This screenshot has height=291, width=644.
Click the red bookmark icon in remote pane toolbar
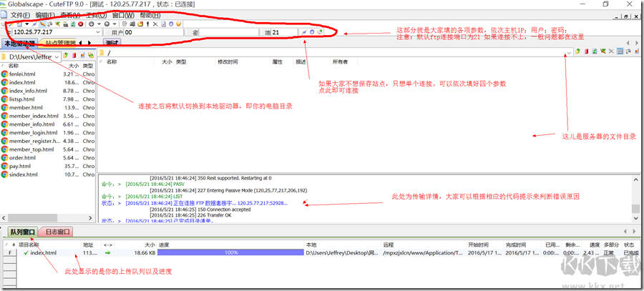click(x=587, y=51)
